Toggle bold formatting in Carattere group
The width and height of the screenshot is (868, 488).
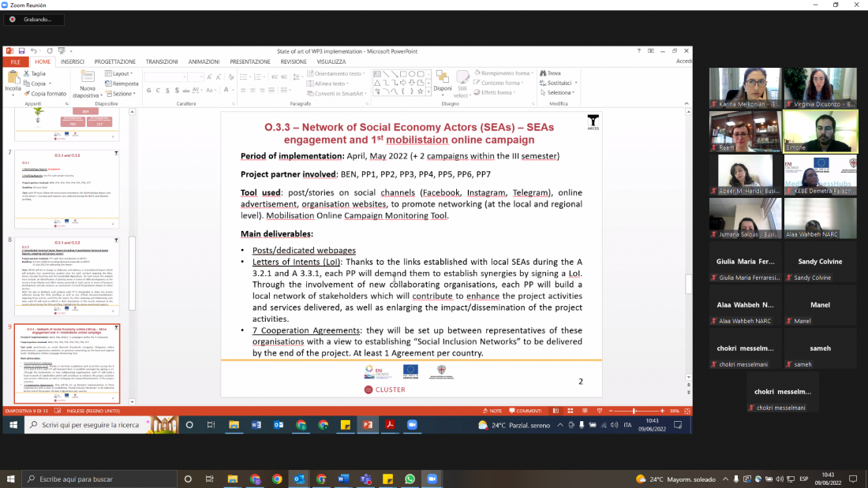click(x=148, y=91)
